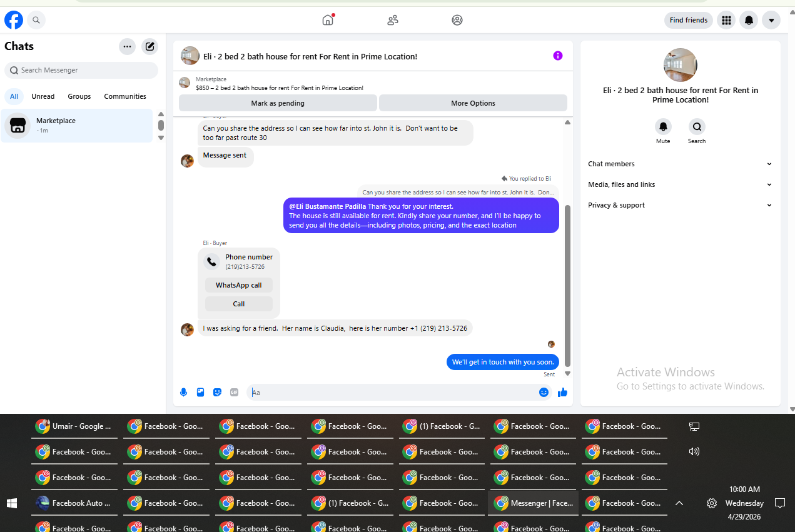
Task: Click the phone handset icon in card
Action: (212, 261)
